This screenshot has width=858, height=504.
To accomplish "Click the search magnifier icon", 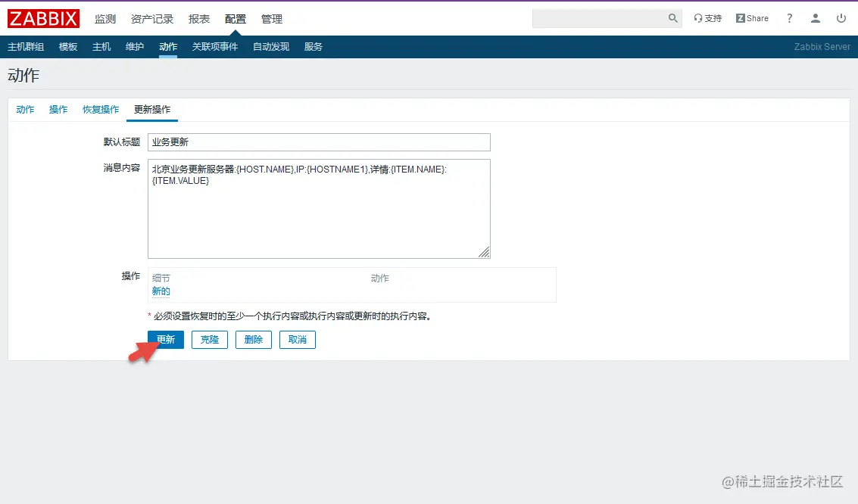I will click(674, 16).
